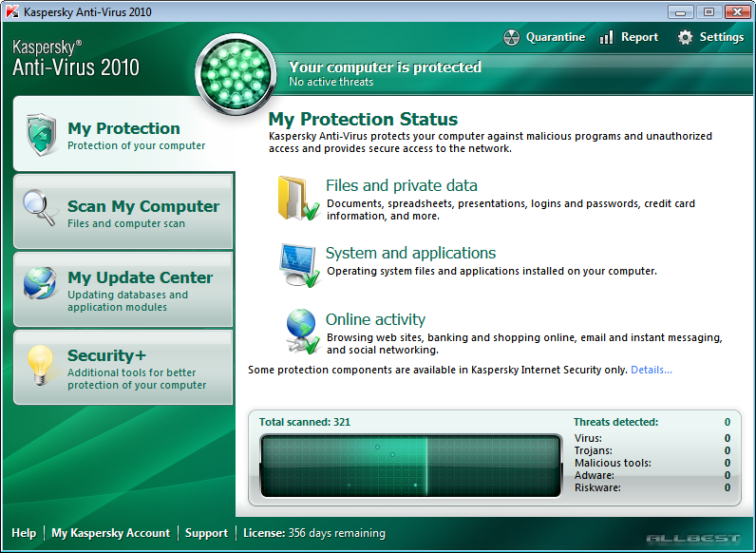The width and height of the screenshot is (756, 553).
Task: Click the Settings gear icon
Action: click(x=685, y=37)
